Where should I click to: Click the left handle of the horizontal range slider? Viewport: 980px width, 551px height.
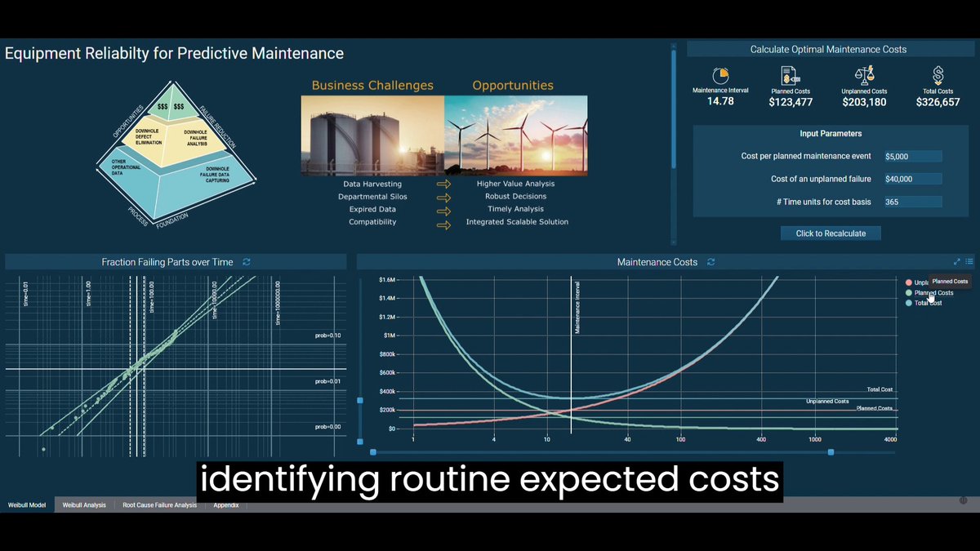373,451
